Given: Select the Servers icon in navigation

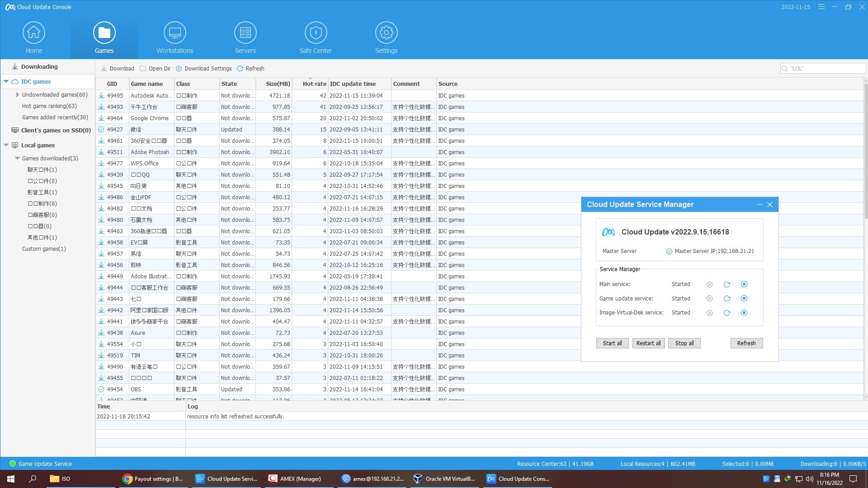Looking at the screenshot, I should coord(245,33).
